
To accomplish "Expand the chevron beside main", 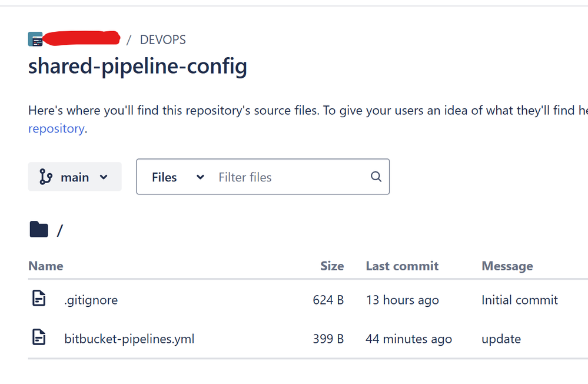I will pyautogui.click(x=104, y=177).
